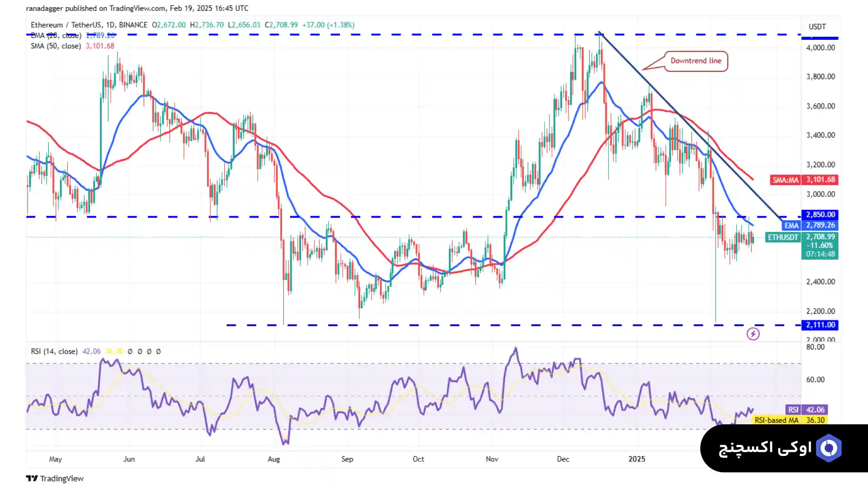Image resolution: width=868 pixels, height=489 pixels.
Task: Click the Oct label on time axis
Action: (x=418, y=459)
